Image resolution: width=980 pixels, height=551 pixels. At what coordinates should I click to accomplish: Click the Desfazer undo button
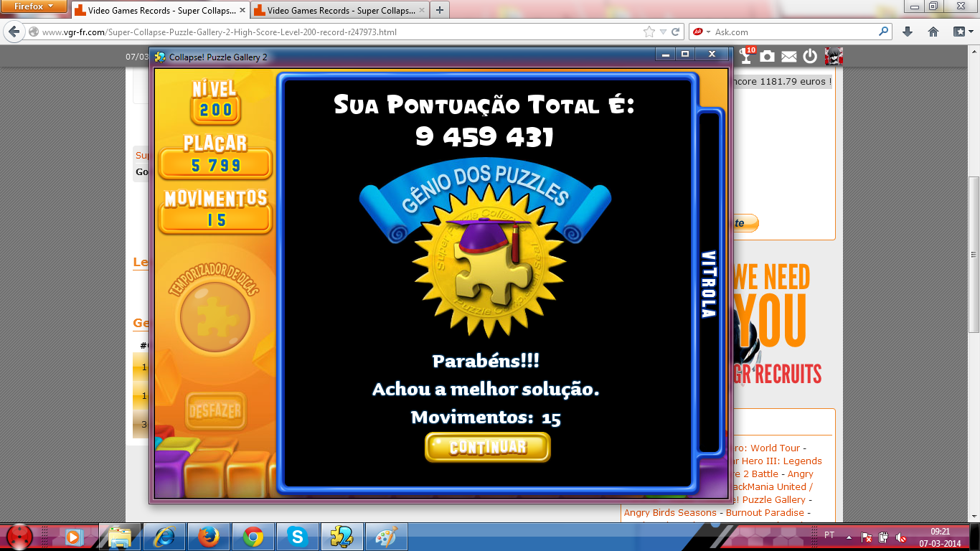pos(215,411)
